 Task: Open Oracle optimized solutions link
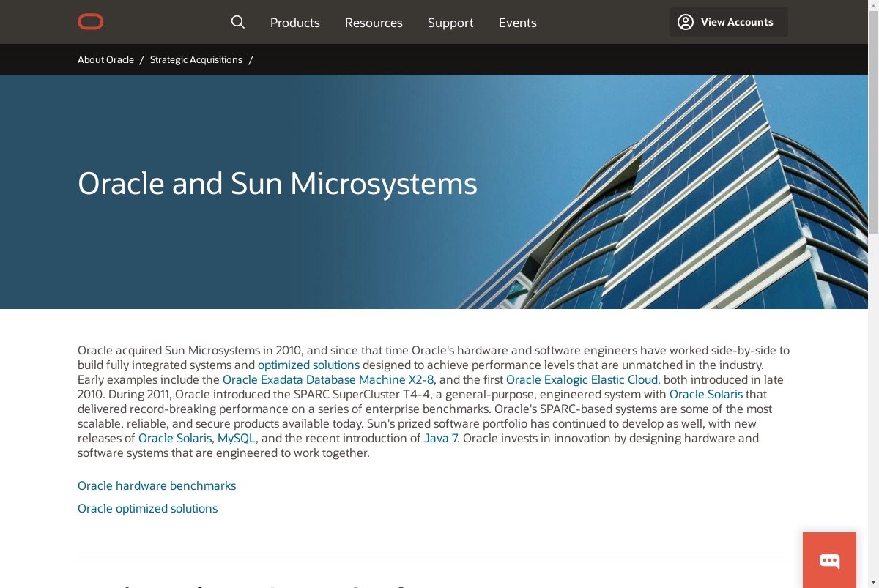point(148,508)
